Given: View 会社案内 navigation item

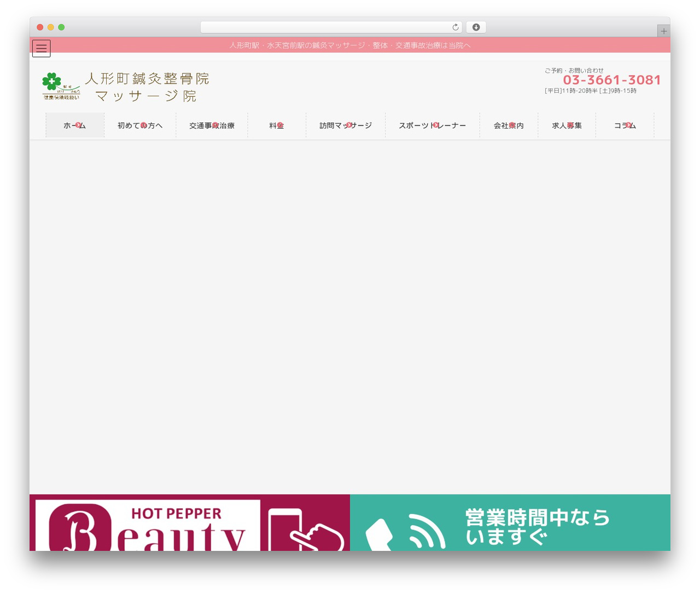Looking at the screenshot, I should (x=509, y=125).
